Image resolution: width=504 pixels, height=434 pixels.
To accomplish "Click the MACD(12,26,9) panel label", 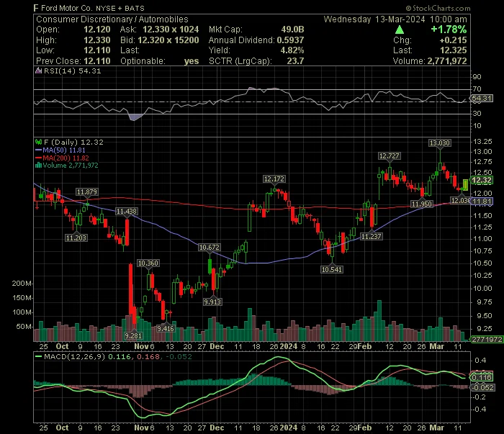I will (x=74, y=356).
